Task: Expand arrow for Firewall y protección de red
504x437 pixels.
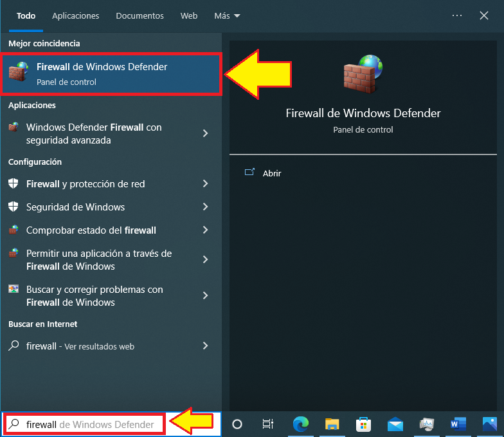Action: 205,184
